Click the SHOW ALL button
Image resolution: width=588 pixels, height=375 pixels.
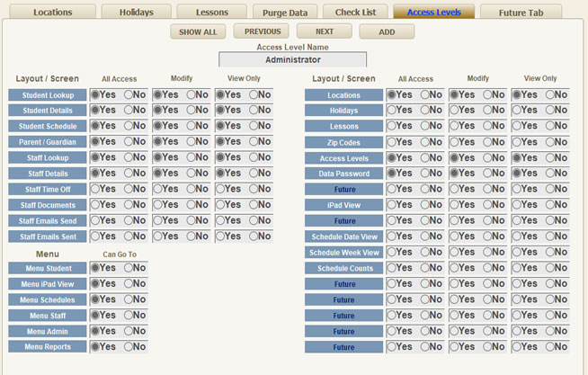(x=198, y=31)
